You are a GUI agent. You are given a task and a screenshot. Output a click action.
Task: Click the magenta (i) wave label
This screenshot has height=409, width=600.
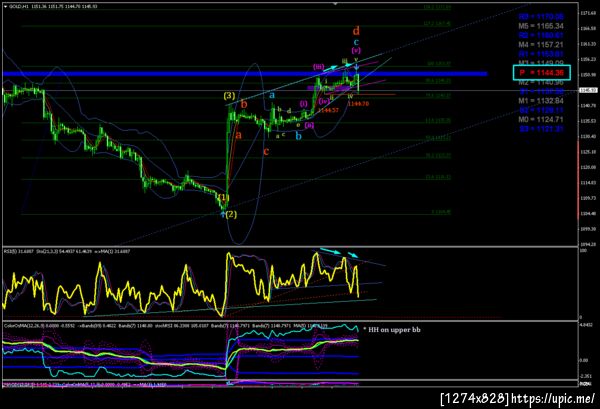303,103
